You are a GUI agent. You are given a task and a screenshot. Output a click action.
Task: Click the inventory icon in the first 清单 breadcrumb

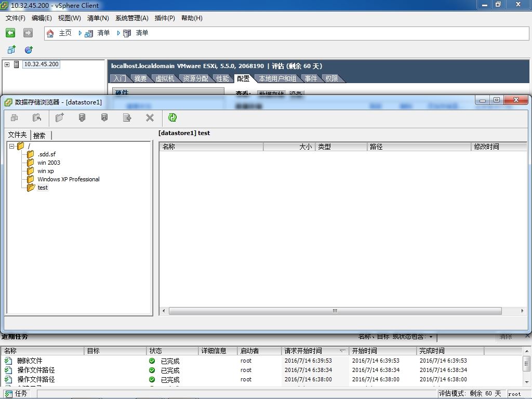pyautogui.click(x=89, y=33)
